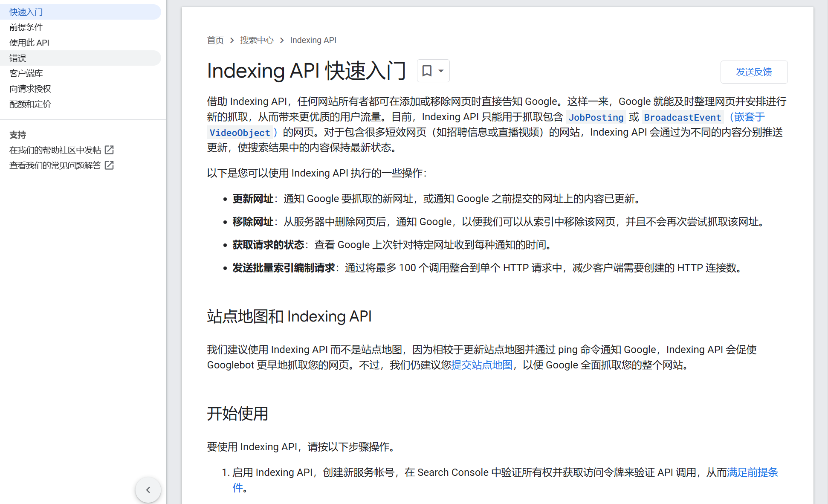Click the 开始使用 heading
This screenshot has width=828, height=504.
[x=237, y=414]
